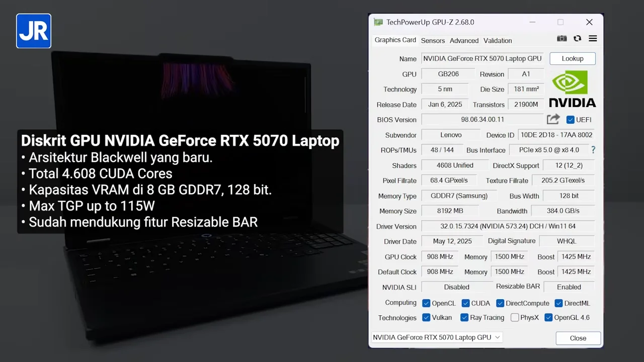Click the GPU Clock field 908 MHz

point(440,256)
